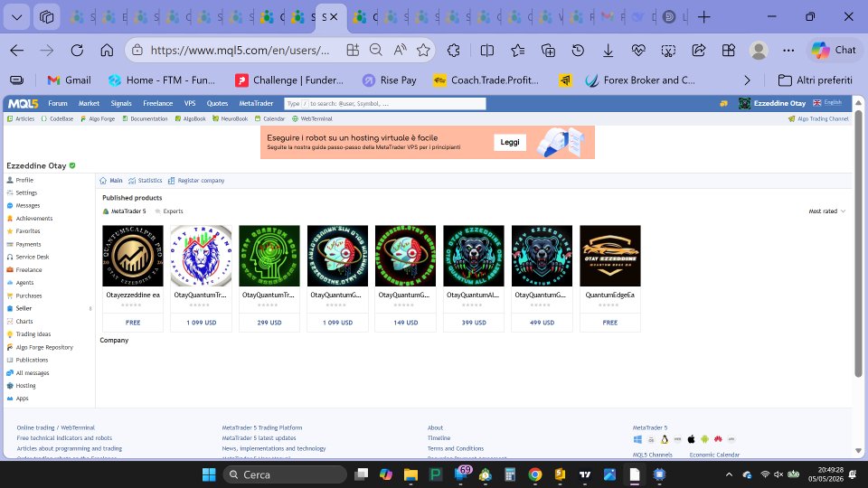Focus the MQL5 site search field

coord(385,103)
